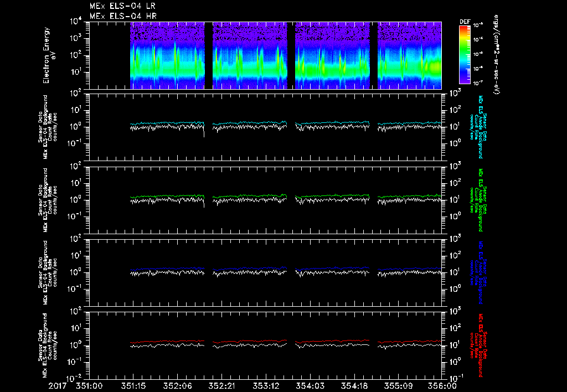Click the 10^4 tick on the Electron Energy axis
Viewport: 567px width, 392px height.
point(76,22)
